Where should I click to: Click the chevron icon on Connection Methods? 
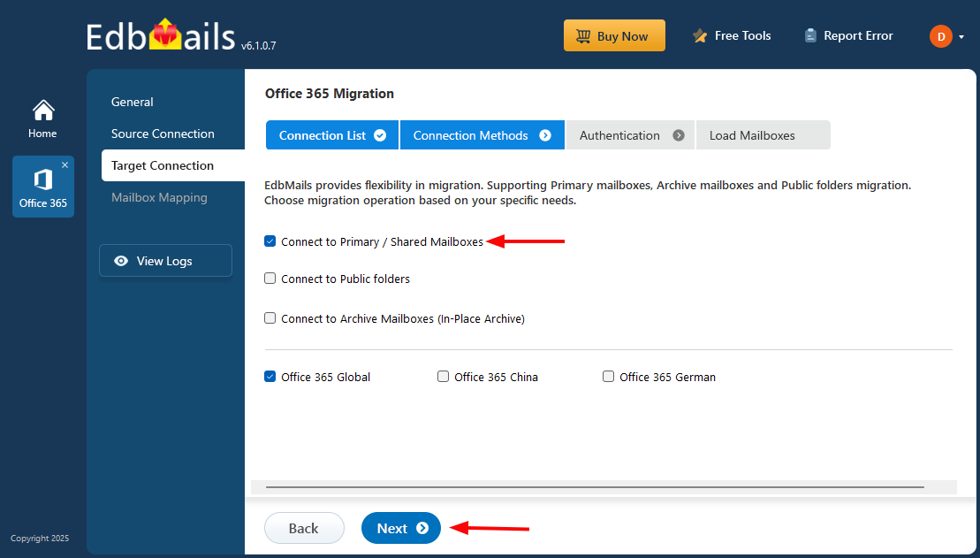click(545, 135)
